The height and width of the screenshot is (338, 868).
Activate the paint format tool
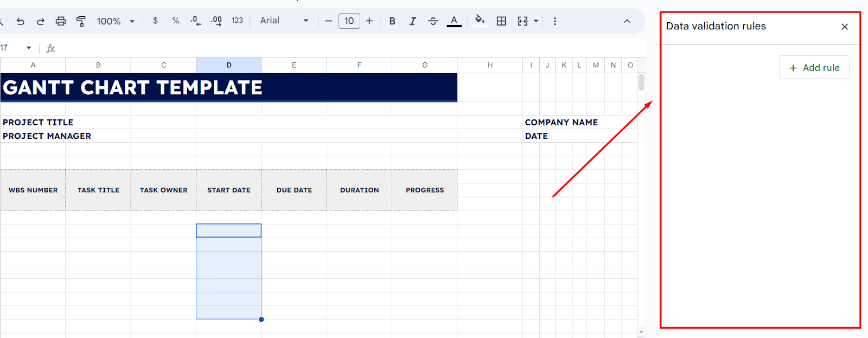[x=81, y=21]
